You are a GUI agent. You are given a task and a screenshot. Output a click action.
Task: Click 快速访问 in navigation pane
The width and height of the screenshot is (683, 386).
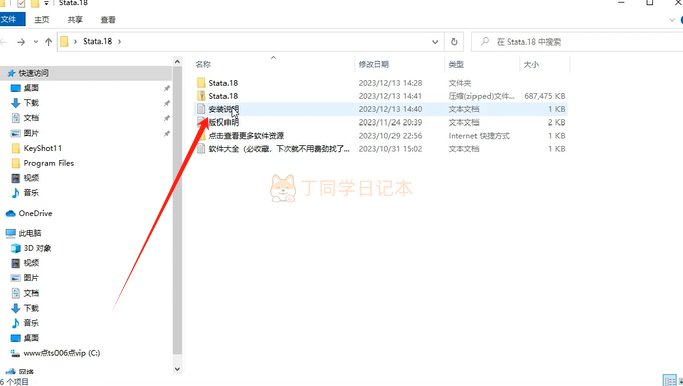click(34, 73)
